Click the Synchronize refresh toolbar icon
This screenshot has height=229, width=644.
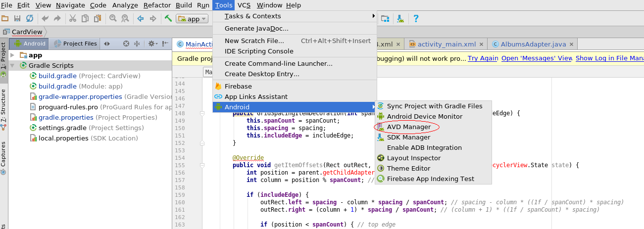[30, 19]
